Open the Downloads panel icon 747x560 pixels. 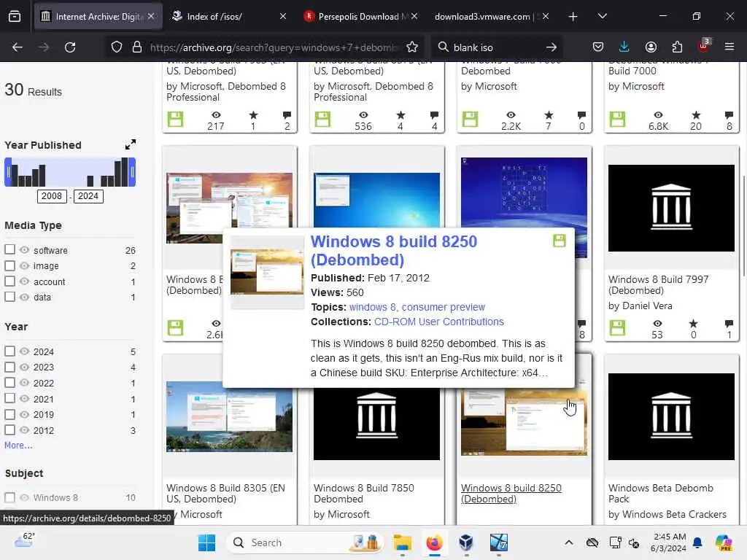point(624,47)
